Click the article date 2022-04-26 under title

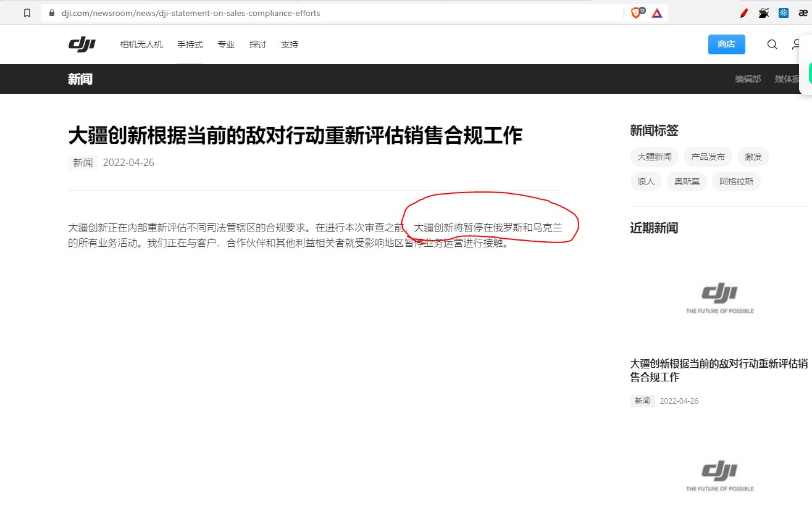coord(128,163)
